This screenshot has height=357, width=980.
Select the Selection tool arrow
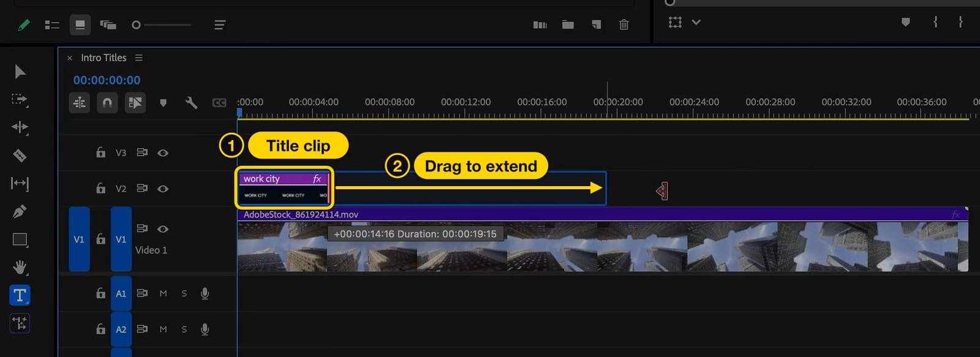tap(20, 72)
